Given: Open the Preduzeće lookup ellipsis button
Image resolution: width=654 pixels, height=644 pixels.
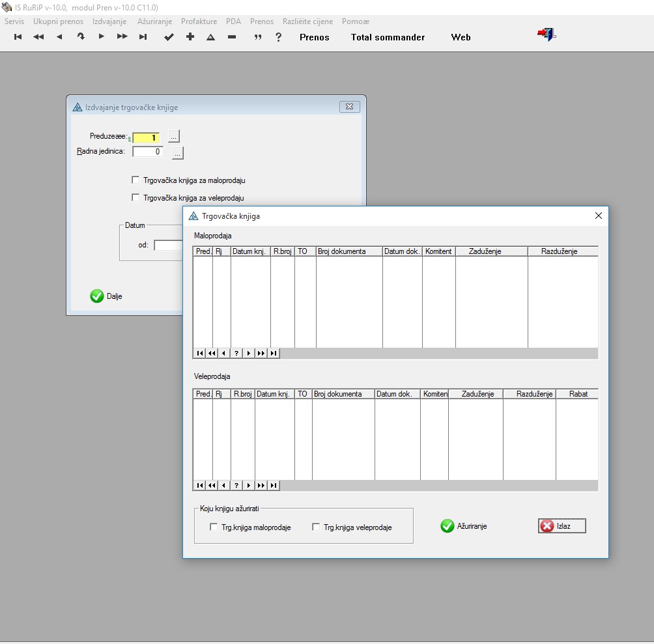Looking at the screenshot, I should (x=173, y=136).
